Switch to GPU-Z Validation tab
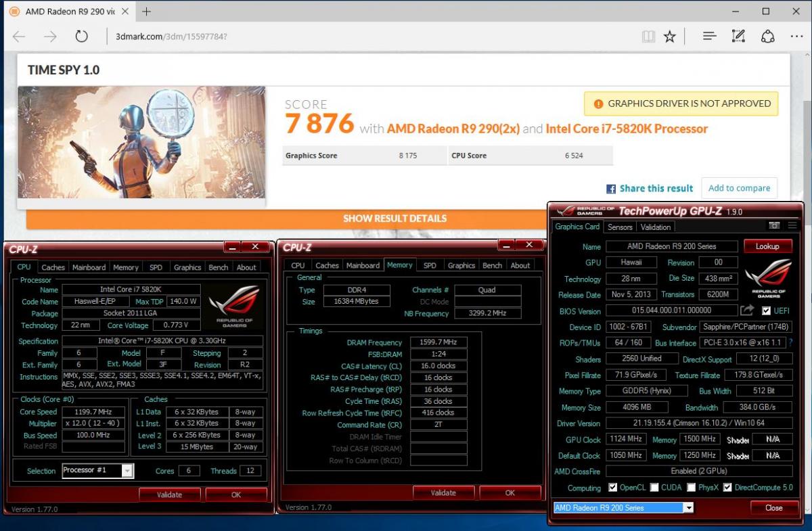 (656, 227)
